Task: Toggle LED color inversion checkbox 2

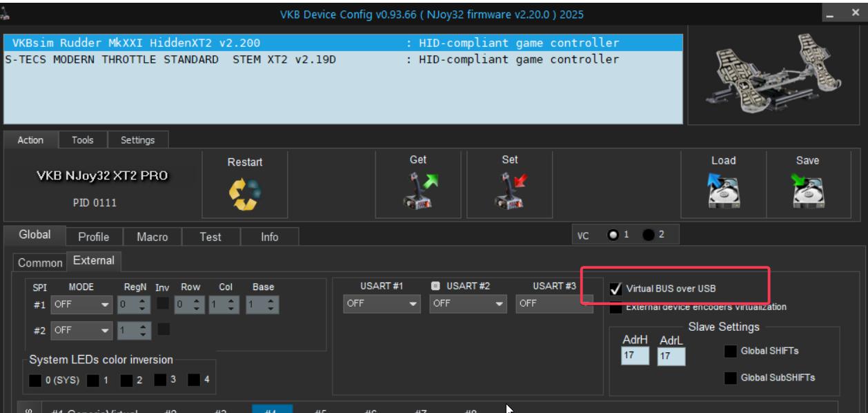Action: (x=126, y=379)
